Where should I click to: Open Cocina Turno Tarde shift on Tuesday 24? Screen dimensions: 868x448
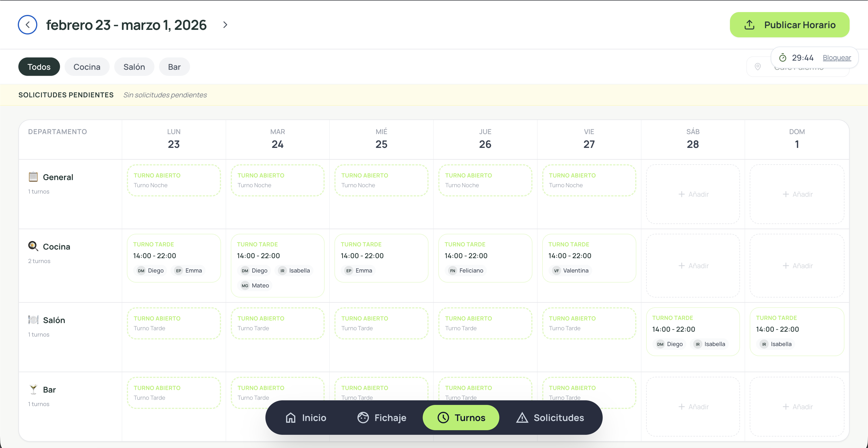click(277, 266)
